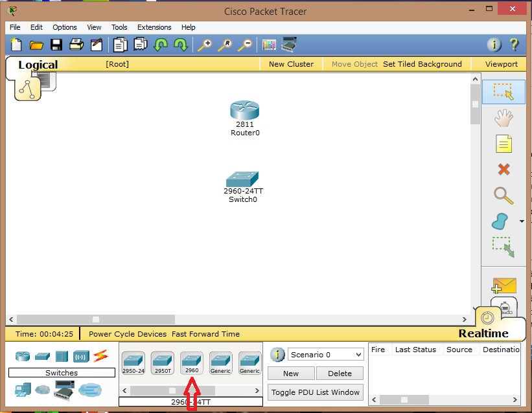This screenshot has width=532, height=413.
Task: Choose the Inspect magnifier tool
Action: (503, 195)
